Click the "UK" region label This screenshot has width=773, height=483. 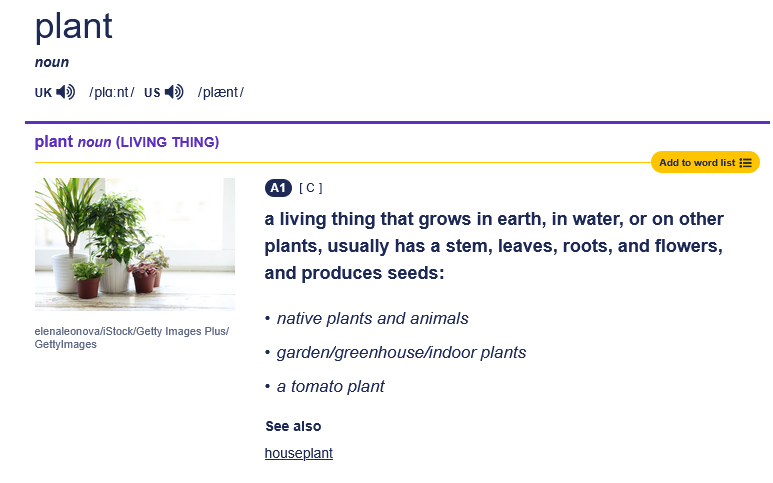[x=43, y=93]
